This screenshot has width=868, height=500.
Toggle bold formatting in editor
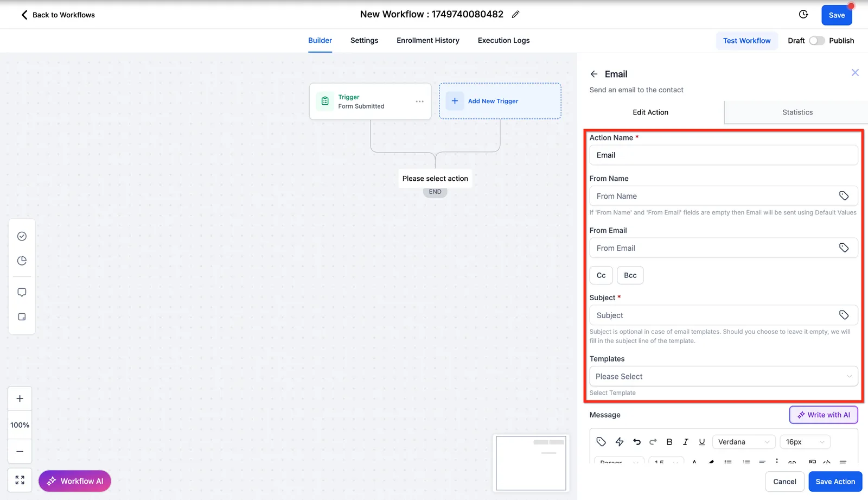coord(669,442)
